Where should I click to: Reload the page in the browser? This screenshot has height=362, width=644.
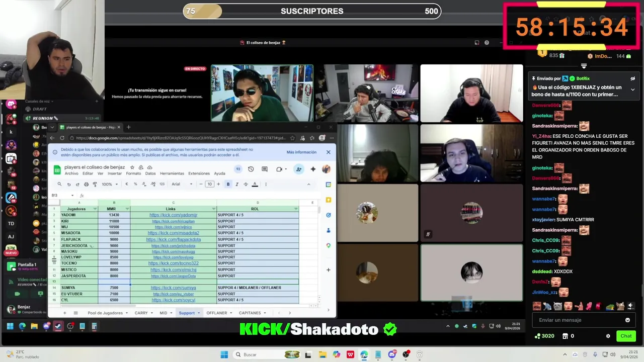click(x=62, y=138)
